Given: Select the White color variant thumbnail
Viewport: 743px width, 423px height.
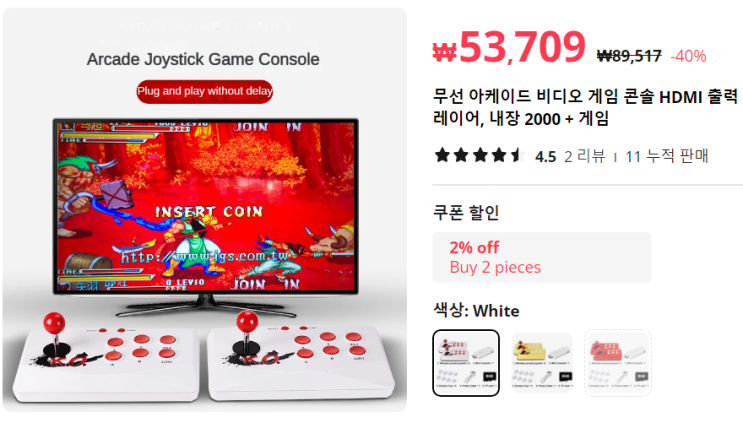Looking at the screenshot, I should (466, 363).
